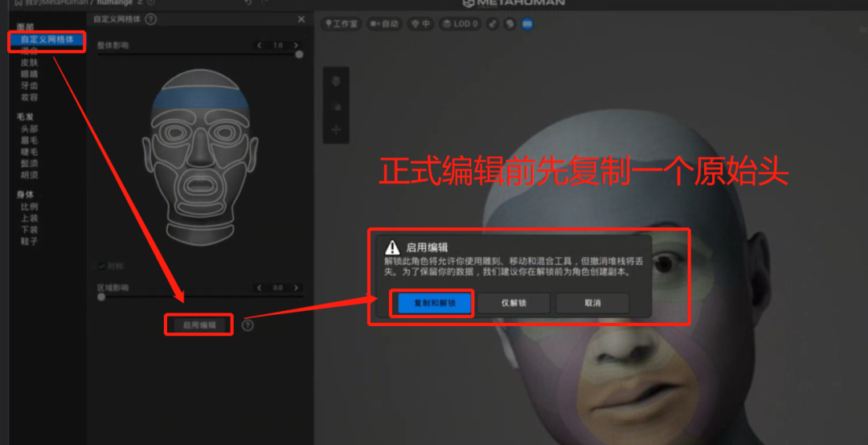The height and width of the screenshot is (445, 868).
Task: Open the 工作室 lighting environment dropdown
Action: tap(341, 24)
